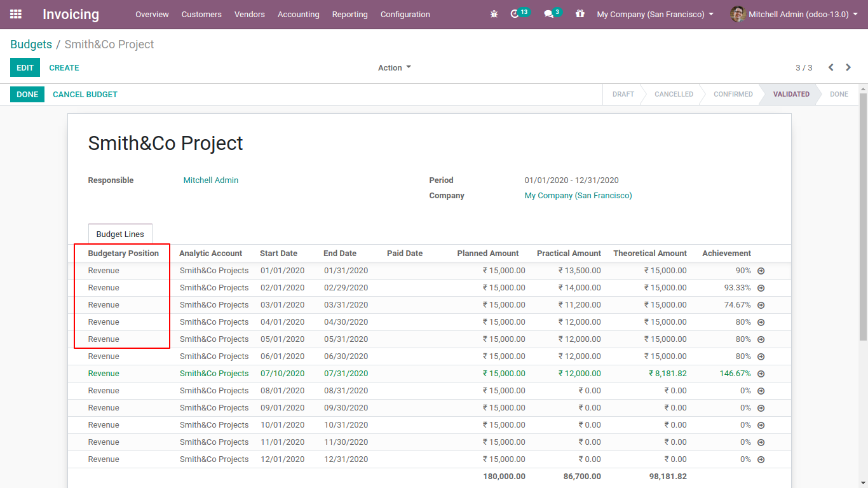
Task: Click entries arrow icon on 146.67% row
Action: click(761, 374)
